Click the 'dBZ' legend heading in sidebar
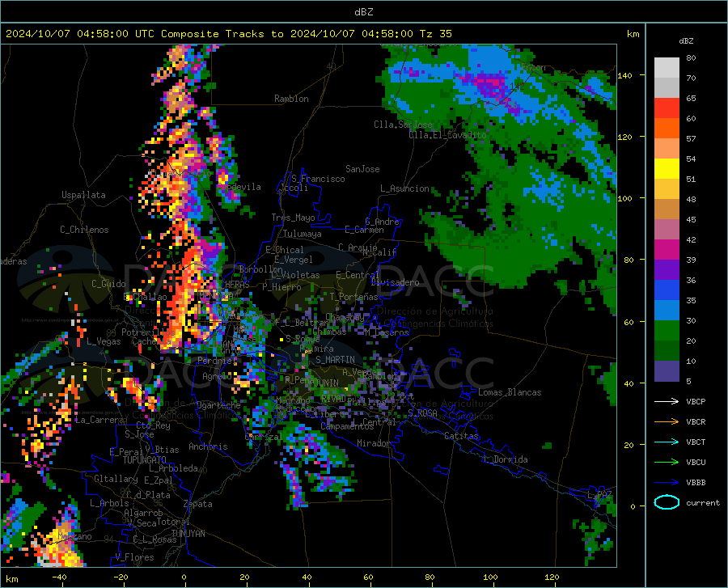This screenshot has width=728, height=588. click(686, 40)
